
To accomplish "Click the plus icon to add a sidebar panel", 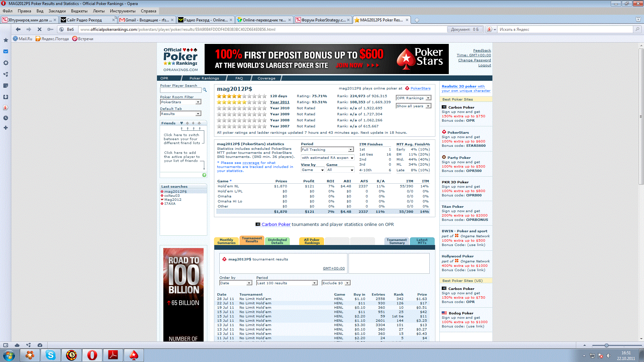I will pyautogui.click(x=6, y=128).
